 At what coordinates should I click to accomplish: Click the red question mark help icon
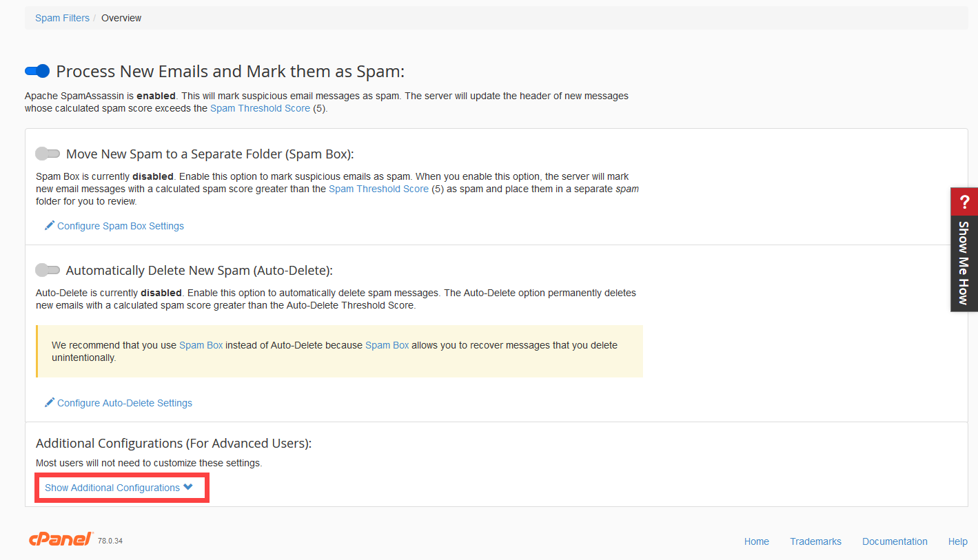(964, 202)
